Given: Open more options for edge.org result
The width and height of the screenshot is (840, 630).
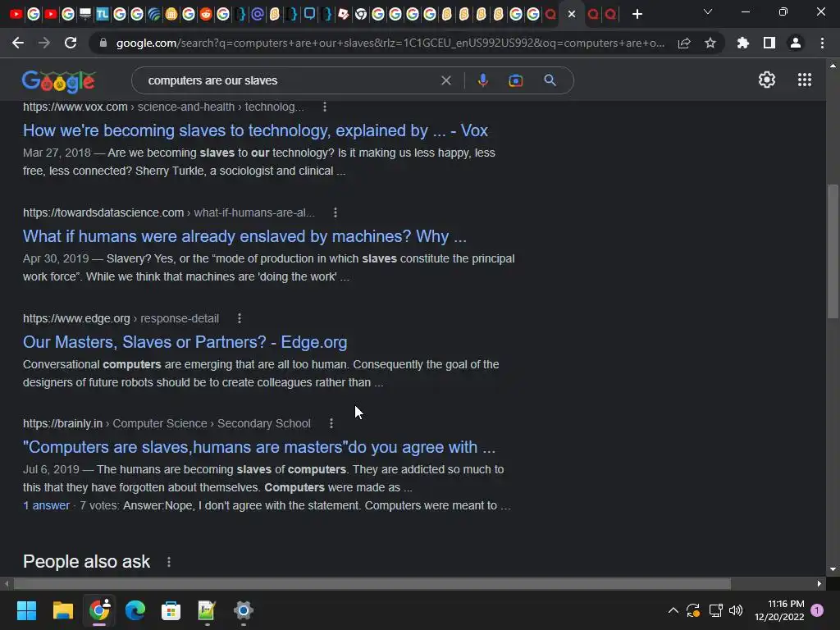Looking at the screenshot, I should click(240, 318).
